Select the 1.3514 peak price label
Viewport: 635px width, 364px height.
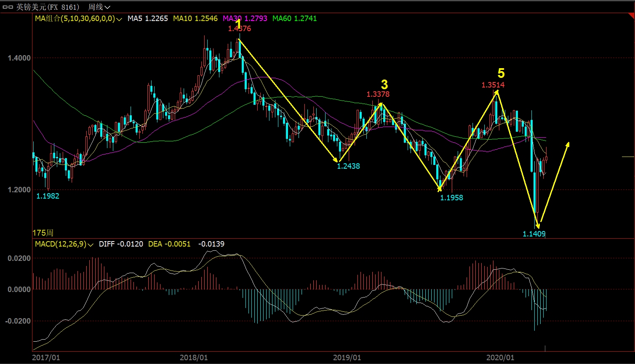point(494,85)
